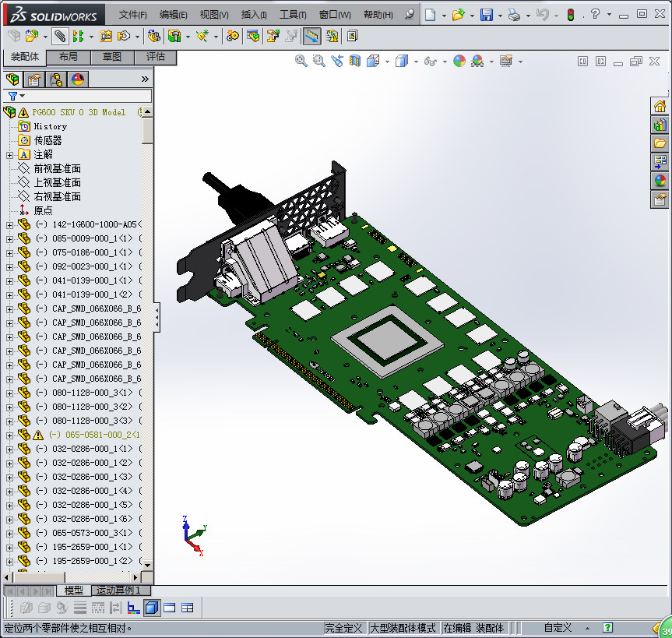Expand more panel tabs with the chevron
This screenshot has width=672, height=638.
[145, 79]
